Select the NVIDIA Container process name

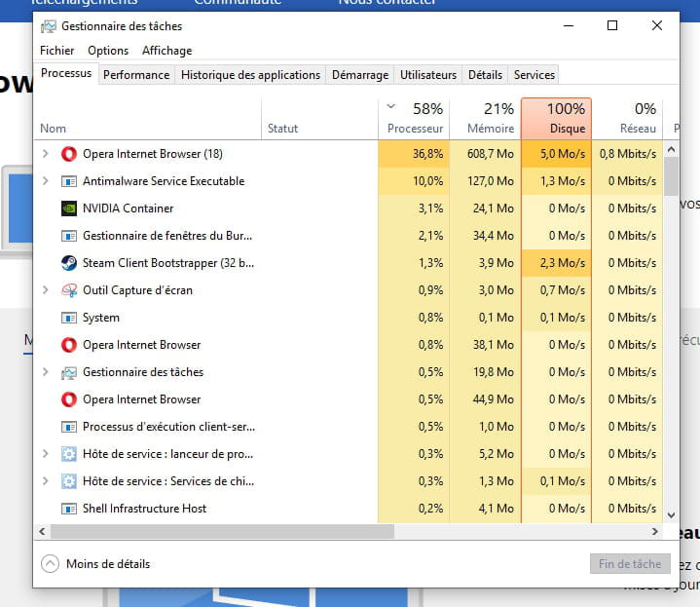tap(129, 209)
